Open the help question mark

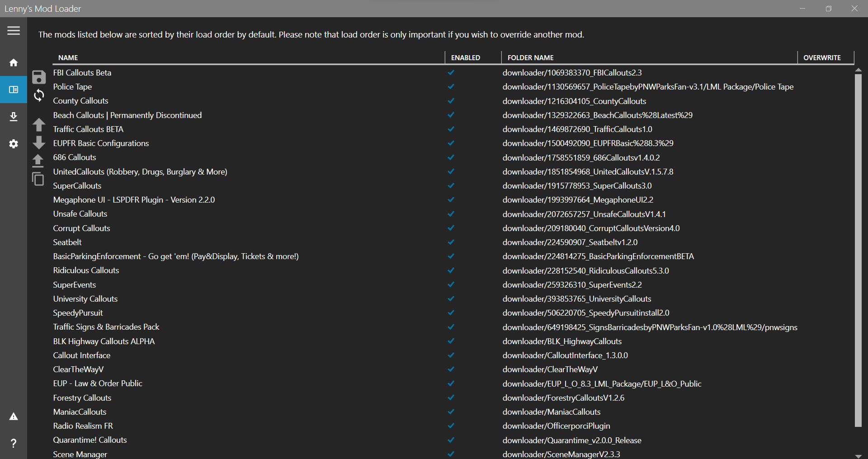(x=14, y=443)
